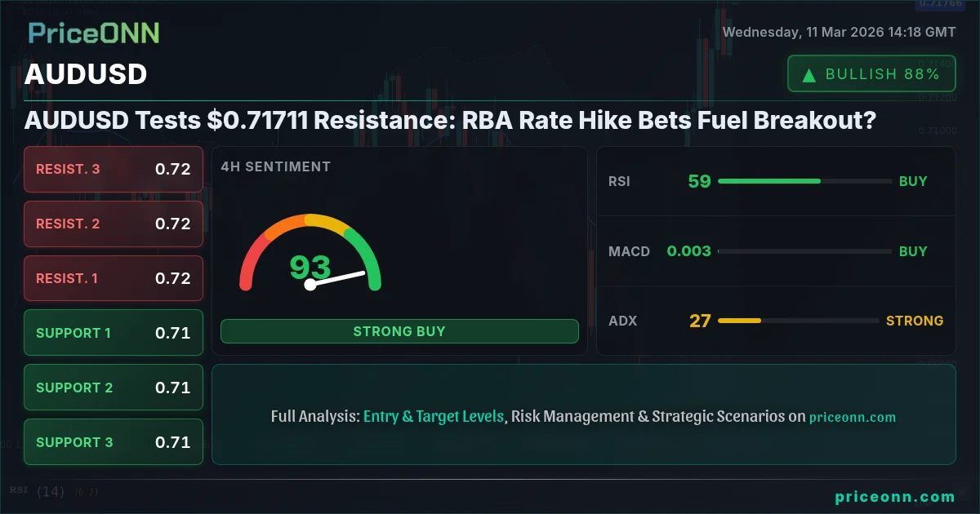Click the MACD indicator bar
The width and height of the screenshot is (980, 514).
804,251
